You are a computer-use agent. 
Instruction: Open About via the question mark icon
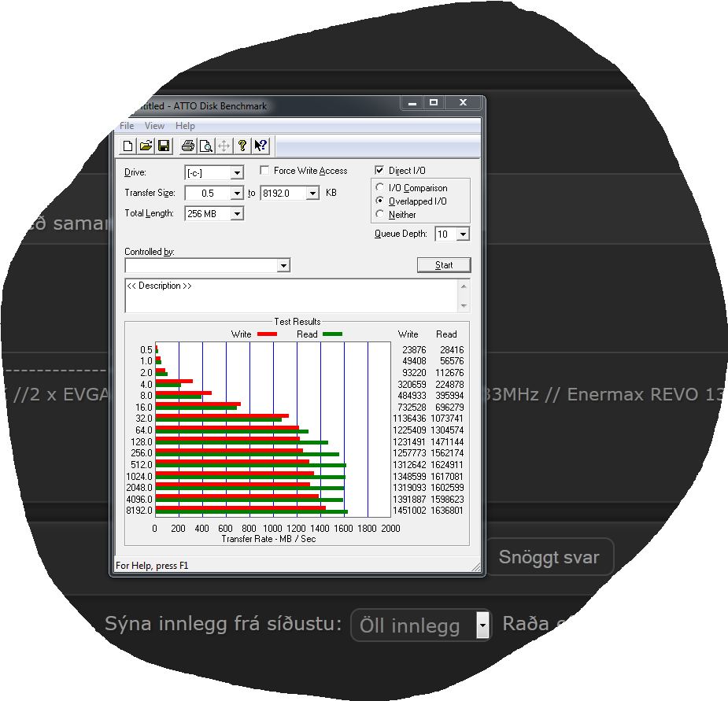tap(242, 146)
